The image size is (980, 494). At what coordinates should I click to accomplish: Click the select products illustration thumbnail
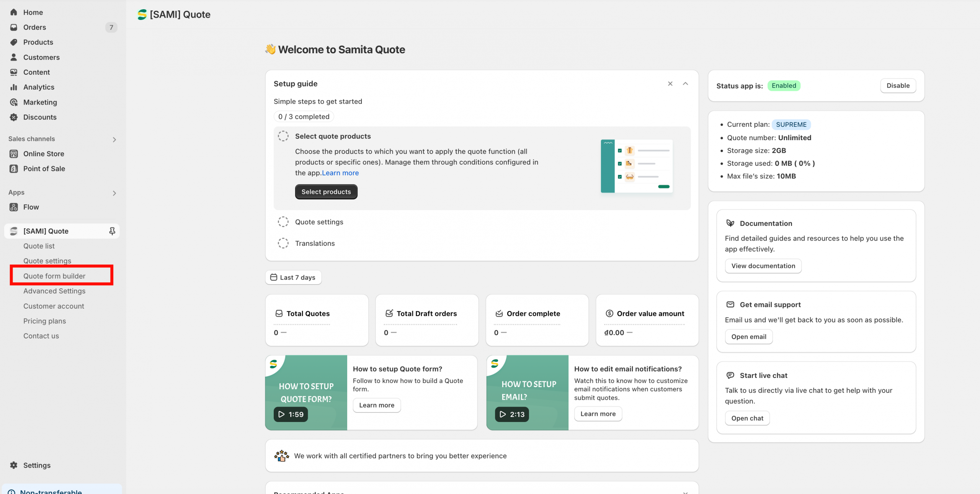tap(637, 166)
